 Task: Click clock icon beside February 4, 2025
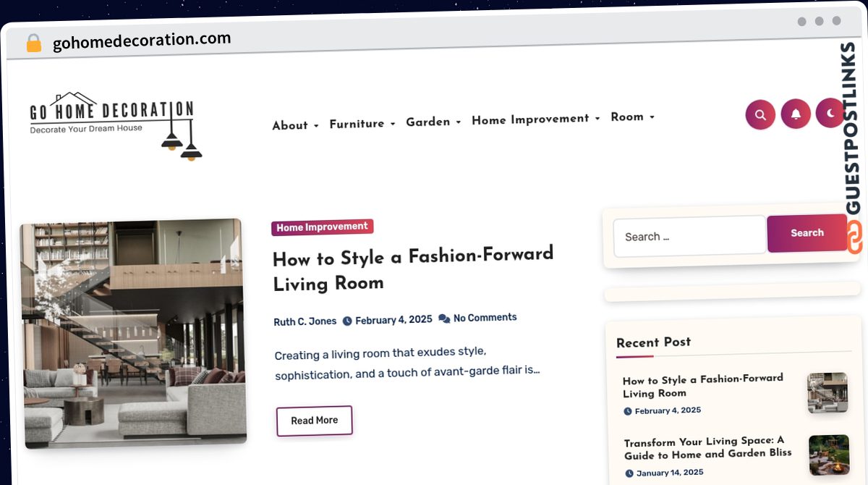point(347,321)
